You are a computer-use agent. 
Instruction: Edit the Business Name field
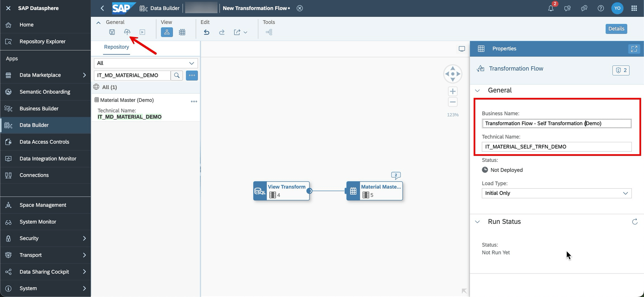click(556, 124)
